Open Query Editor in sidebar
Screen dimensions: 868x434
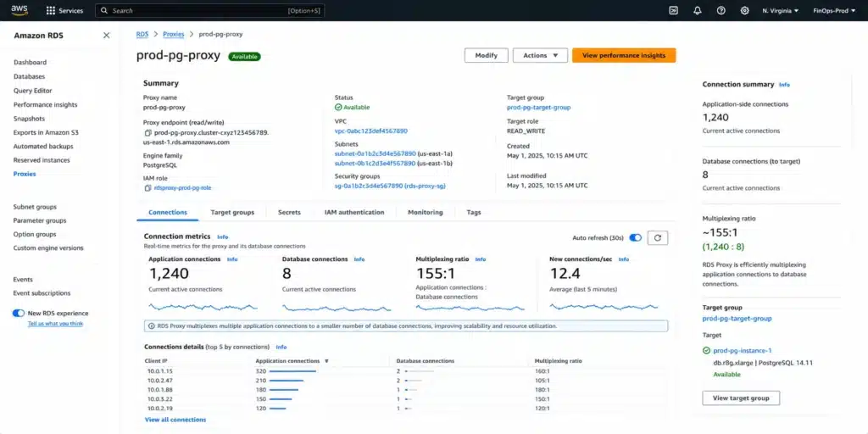coord(33,90)
